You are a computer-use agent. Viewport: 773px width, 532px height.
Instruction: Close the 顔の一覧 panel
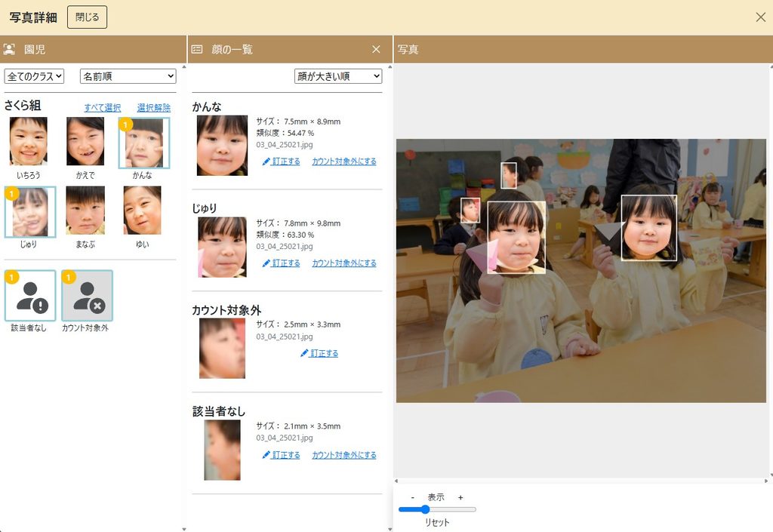376,49
